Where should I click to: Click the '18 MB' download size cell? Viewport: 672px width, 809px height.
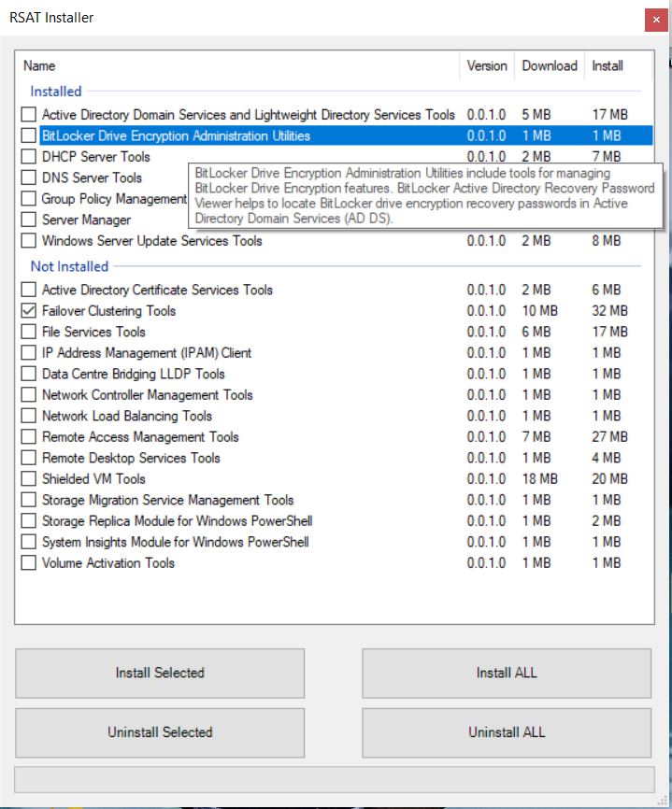(540, 479)
